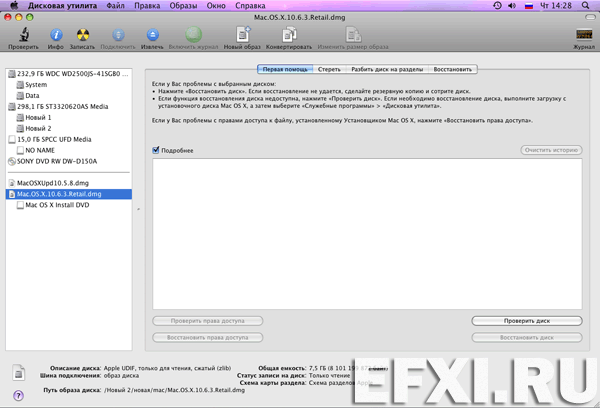The height and width of the screenshot is (408, 600).
Task: Open the Правка menu
Action: coord(147,5)
